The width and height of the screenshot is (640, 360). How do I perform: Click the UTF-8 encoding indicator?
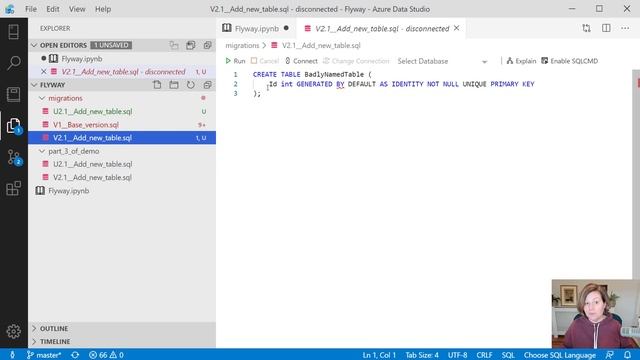coord(458,355)
